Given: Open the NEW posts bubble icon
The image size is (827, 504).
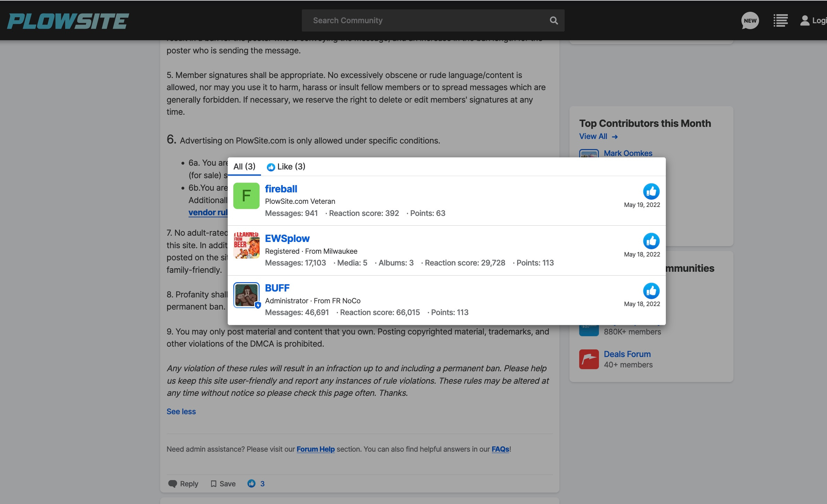Looking at the screenshot, I should [x=750, y=20].
